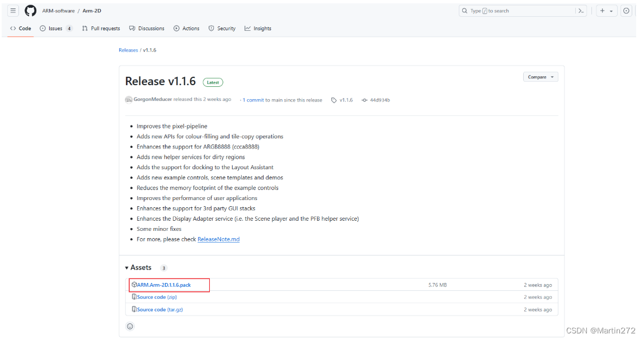Switch to the Discussions tab
Screen dimensions: 644x339
tap(147, 29)
